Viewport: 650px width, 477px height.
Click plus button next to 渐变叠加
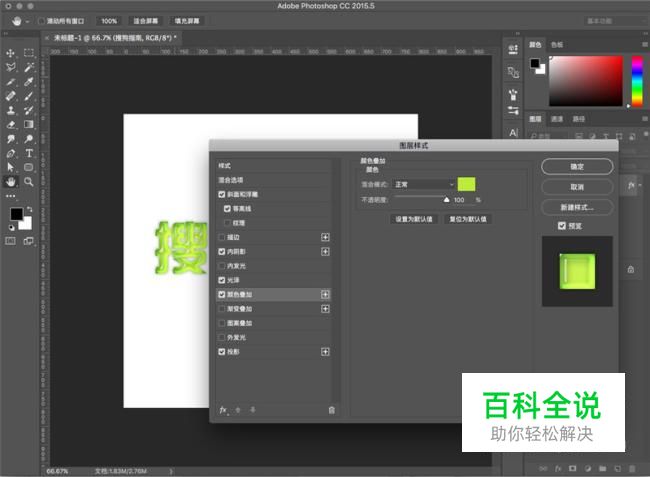pyautogui.click(x=325, y=309)
